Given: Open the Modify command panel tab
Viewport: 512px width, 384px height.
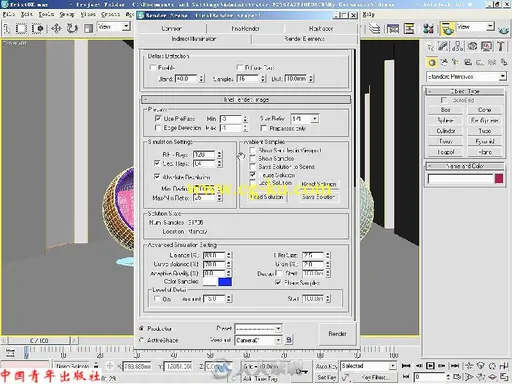Looking at the screenshot, I should coord(443,46).
